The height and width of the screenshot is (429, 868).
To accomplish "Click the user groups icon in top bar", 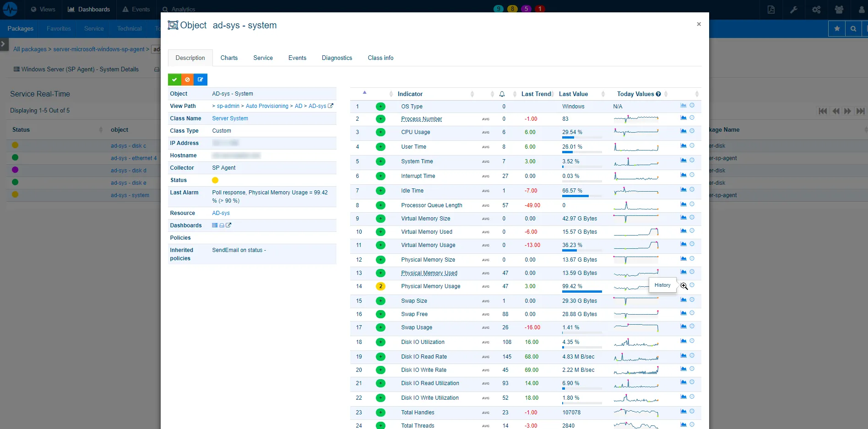I will pyautogui.click(x=838, y=9).
